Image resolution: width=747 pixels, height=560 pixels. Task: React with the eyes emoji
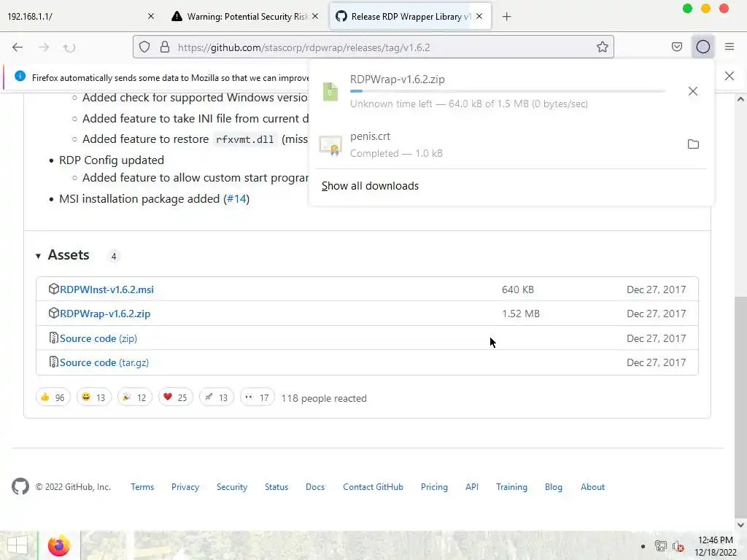coord(258,397)
